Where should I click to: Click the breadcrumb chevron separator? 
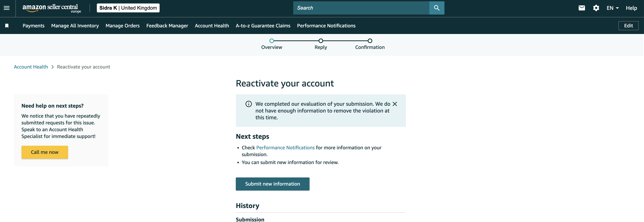pos(53,67)
